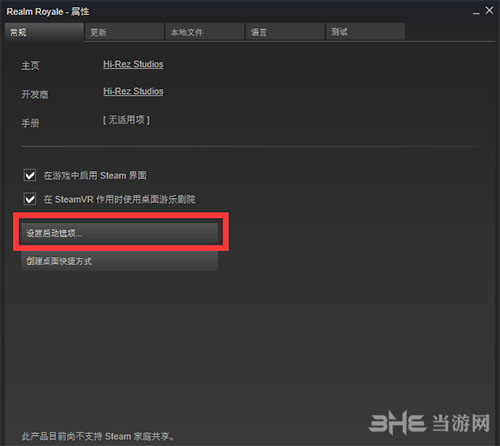Viewport: 500px width, 446px height.
Task: Click the 开发商 label
Action: point(35,94)
